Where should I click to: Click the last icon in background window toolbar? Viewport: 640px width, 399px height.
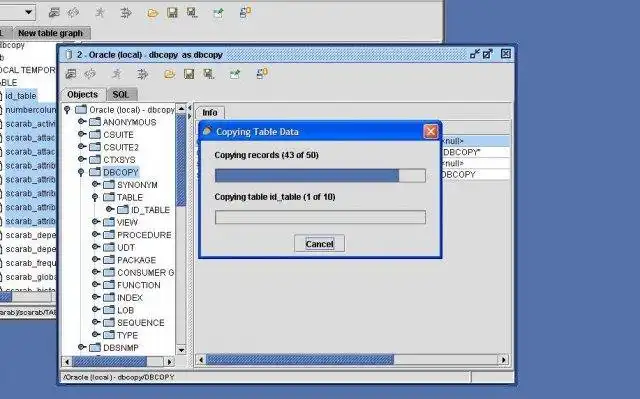pyautogui.click(x=245, y=13)
